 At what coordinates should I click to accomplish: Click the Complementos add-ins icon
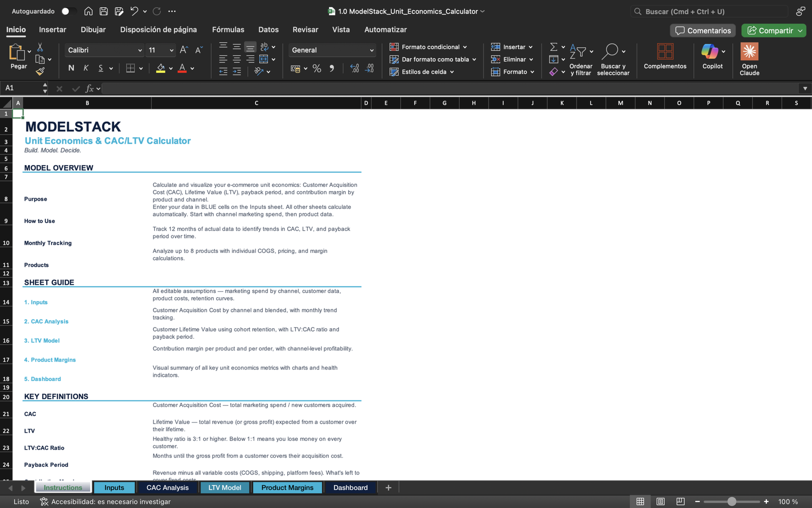tap(665, 52)
